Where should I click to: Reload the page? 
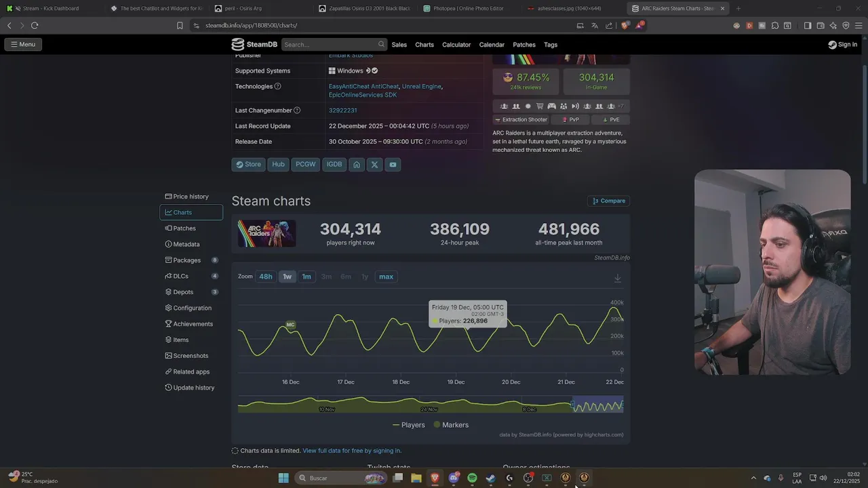(x=35, y=26)
